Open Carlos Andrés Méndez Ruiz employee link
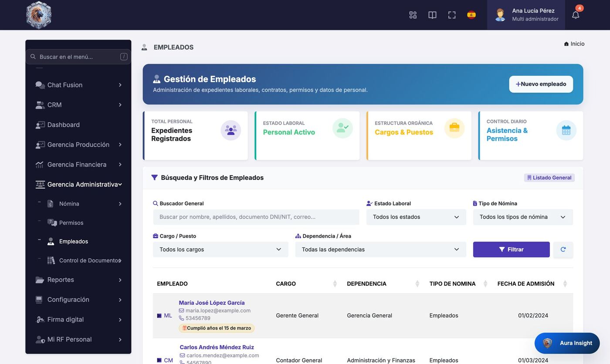 [x=217, y=347]
